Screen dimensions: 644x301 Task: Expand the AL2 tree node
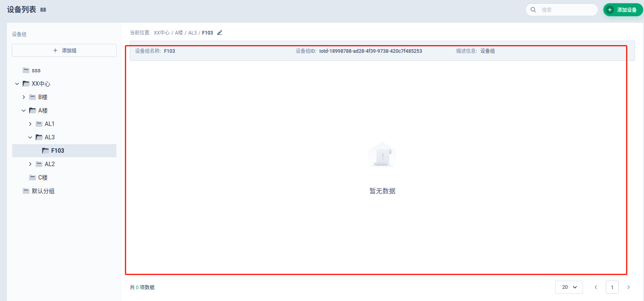click(30, 164)
